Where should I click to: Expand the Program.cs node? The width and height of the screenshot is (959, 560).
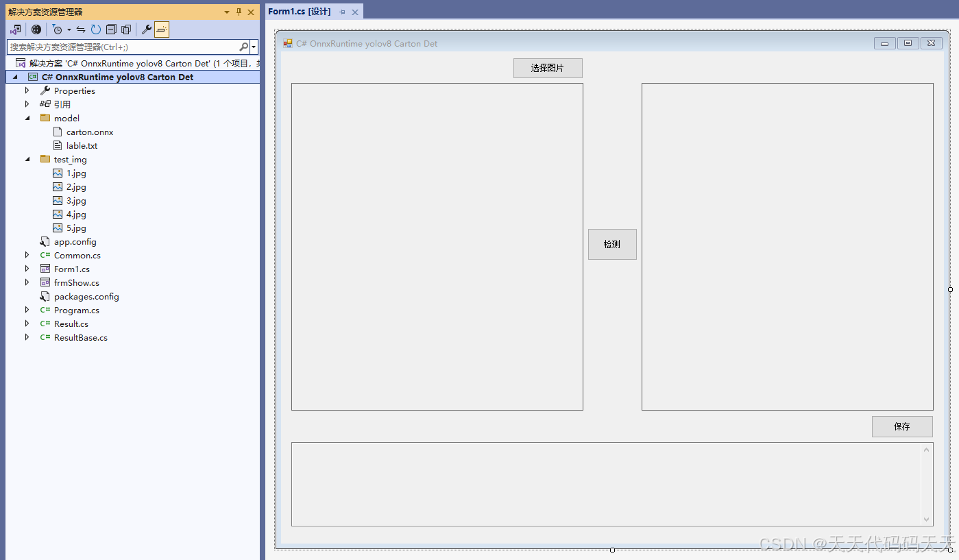(x=27, y=310)
